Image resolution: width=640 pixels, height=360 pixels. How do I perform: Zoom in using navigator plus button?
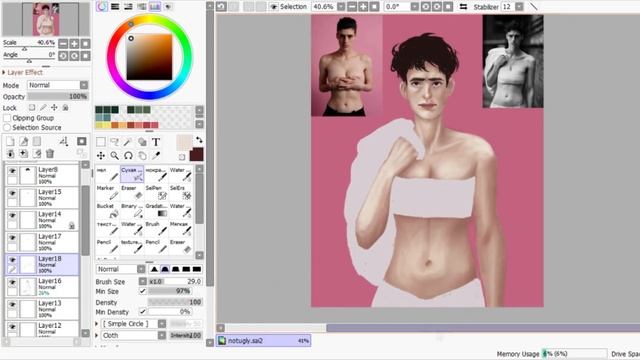pos(74,44)
